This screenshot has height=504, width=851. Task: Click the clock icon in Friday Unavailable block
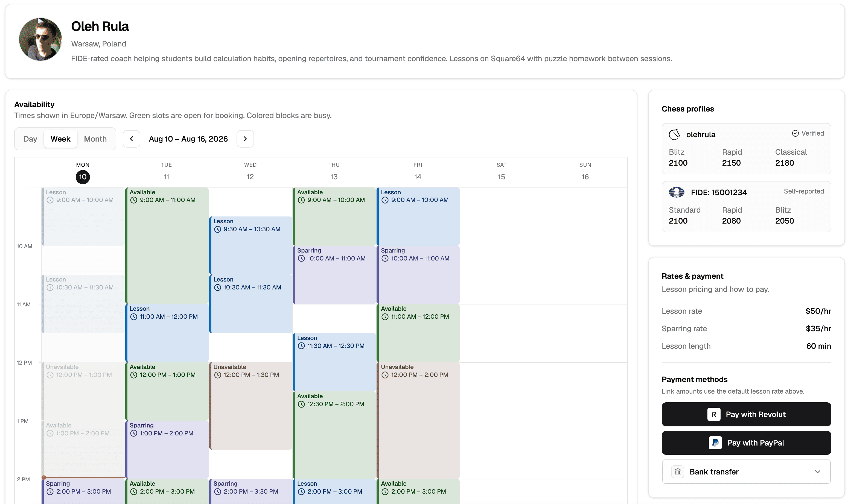384,375
